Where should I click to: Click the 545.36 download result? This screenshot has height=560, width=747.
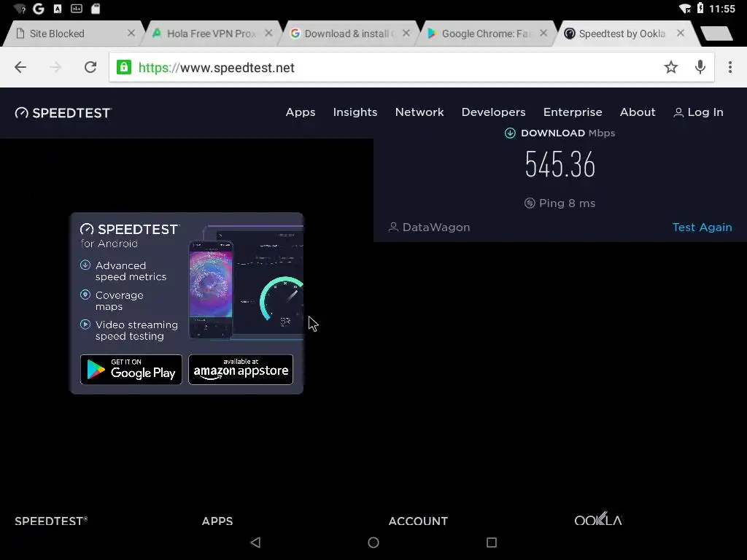[560, 164]
